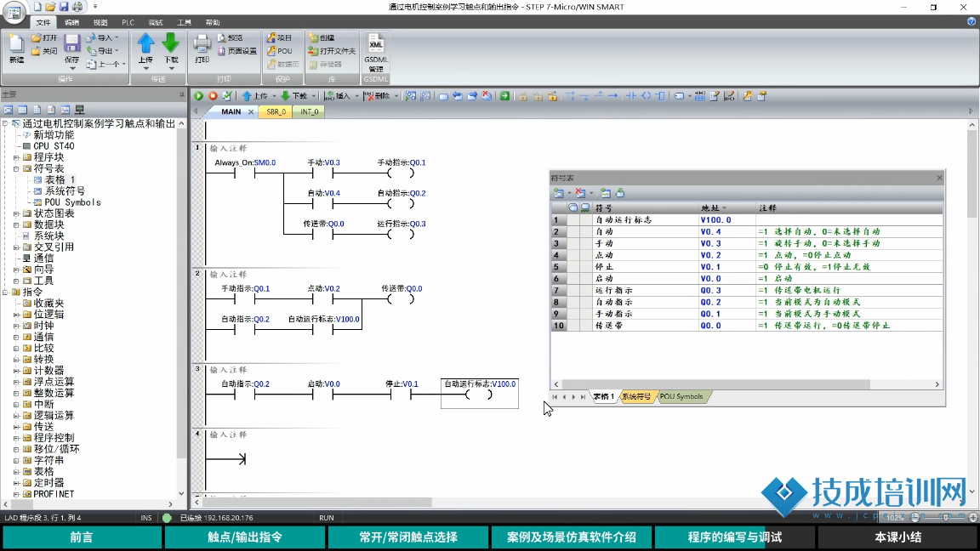Open the 编辑 ribbon tab
This screenshot has width=980, height=551.
[x=71, y=22]
